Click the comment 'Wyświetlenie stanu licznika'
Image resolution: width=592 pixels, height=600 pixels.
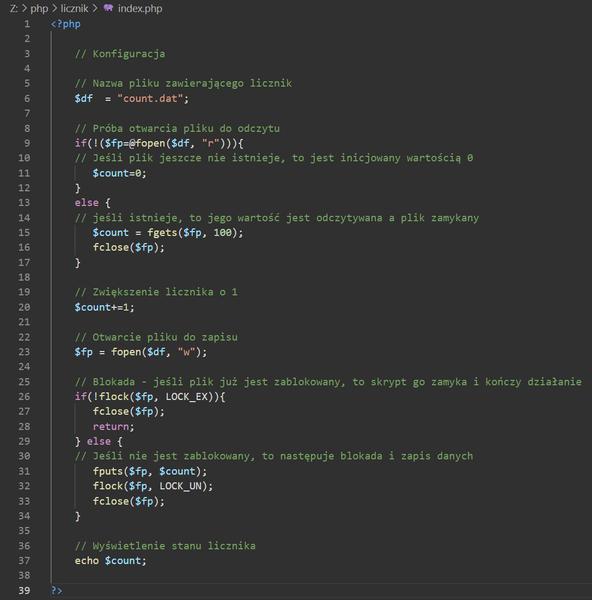point(165,546)
